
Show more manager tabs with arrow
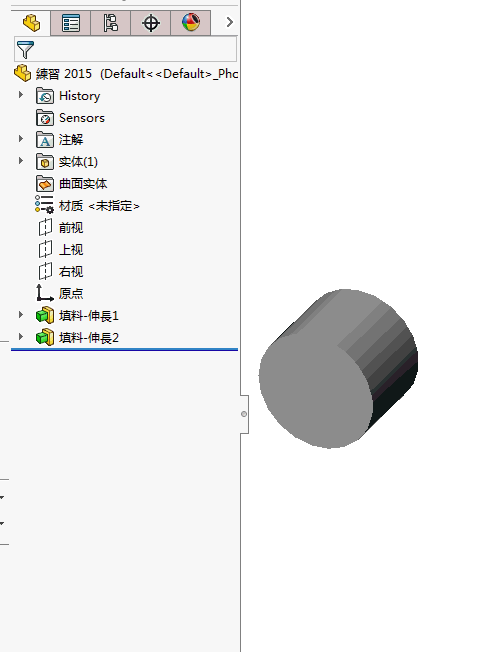point(229,22)
